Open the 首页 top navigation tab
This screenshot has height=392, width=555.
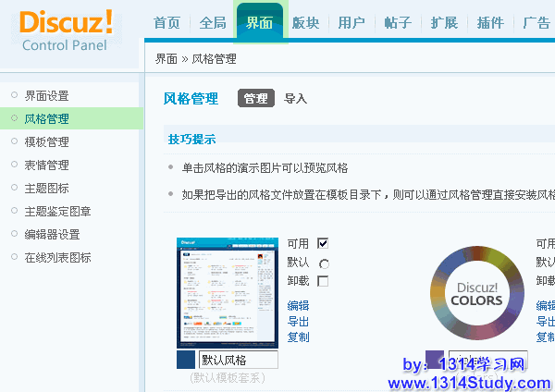click(x=166, y=23)
